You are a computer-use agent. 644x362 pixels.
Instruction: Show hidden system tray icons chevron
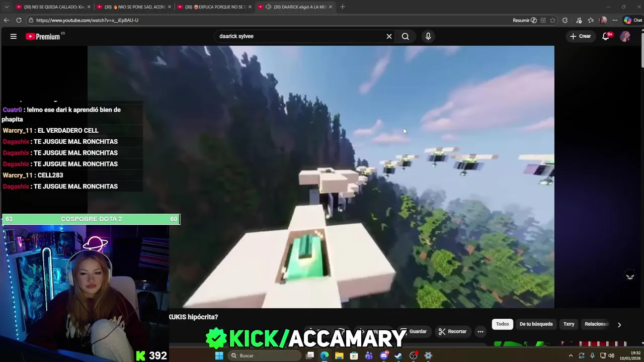tap(571, 355)
